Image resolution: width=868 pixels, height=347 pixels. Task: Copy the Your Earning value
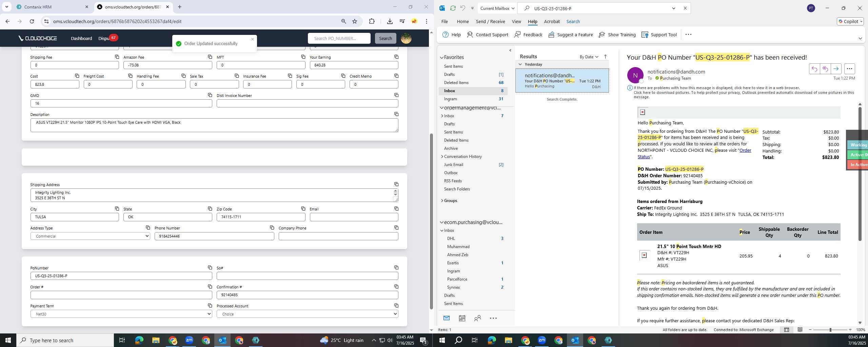tap(396, 57)
